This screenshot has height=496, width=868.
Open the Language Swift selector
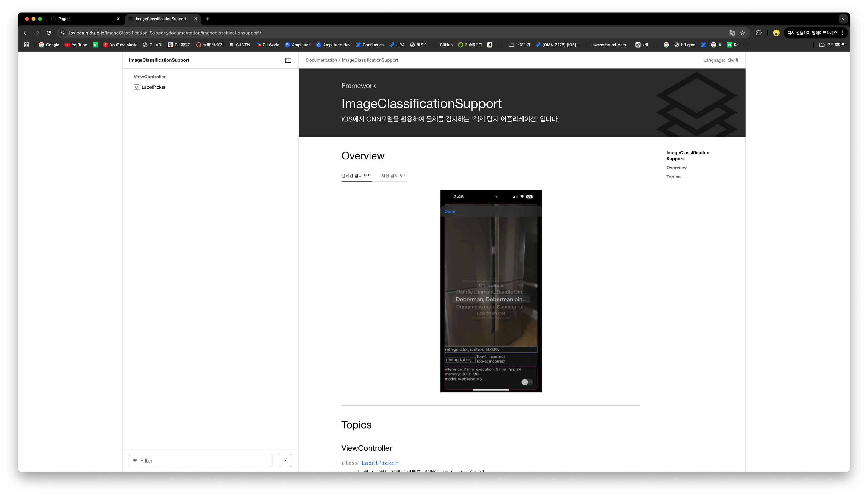click(x=733, y=60)
